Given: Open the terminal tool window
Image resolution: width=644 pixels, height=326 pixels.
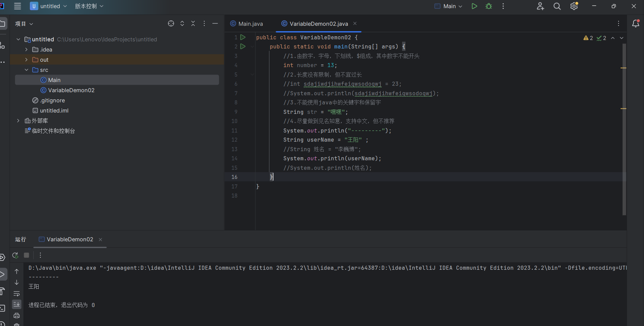Looking at the screenshot, I should [x=2, y=308].
